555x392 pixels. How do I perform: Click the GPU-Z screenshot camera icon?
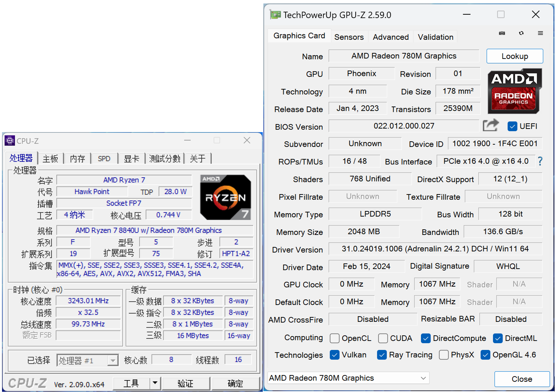click(x=502, y=33)
